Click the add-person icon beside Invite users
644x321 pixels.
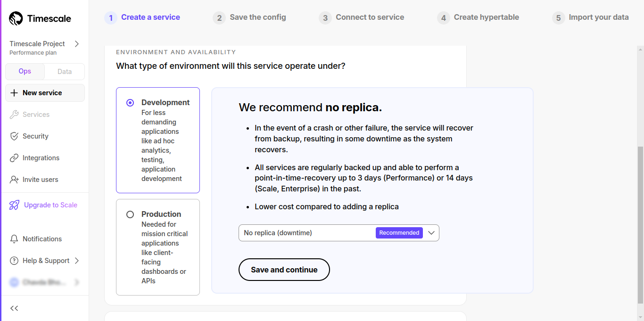(x=14, y=180)
